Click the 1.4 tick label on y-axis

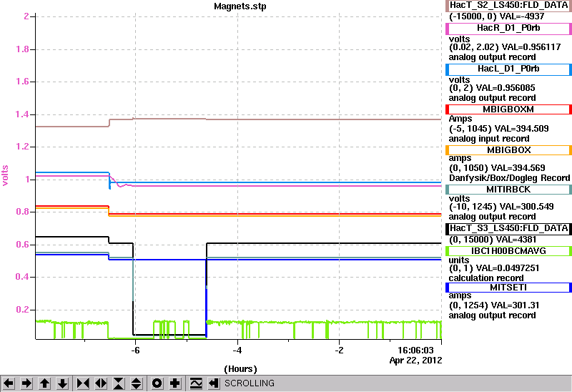pyautogui.click(x=22, y=114)
